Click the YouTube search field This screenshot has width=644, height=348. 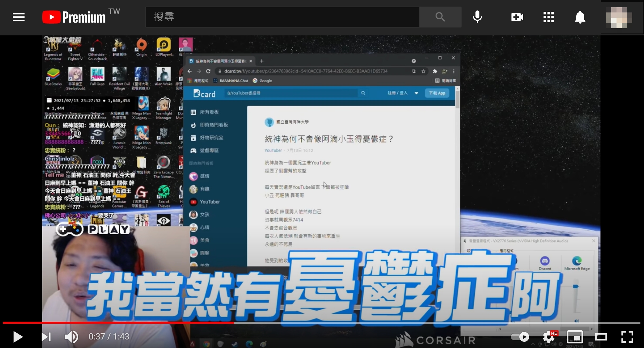point(282,17)
